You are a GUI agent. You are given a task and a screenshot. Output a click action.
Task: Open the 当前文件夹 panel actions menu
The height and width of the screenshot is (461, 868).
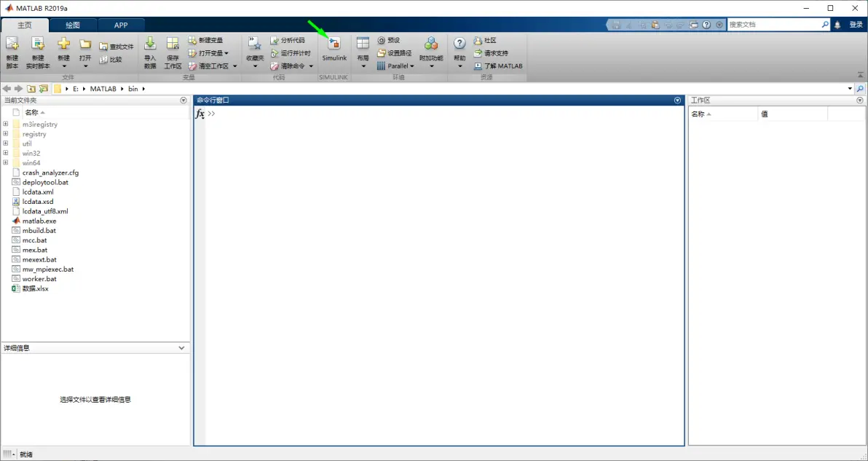[x=184, y=101]
